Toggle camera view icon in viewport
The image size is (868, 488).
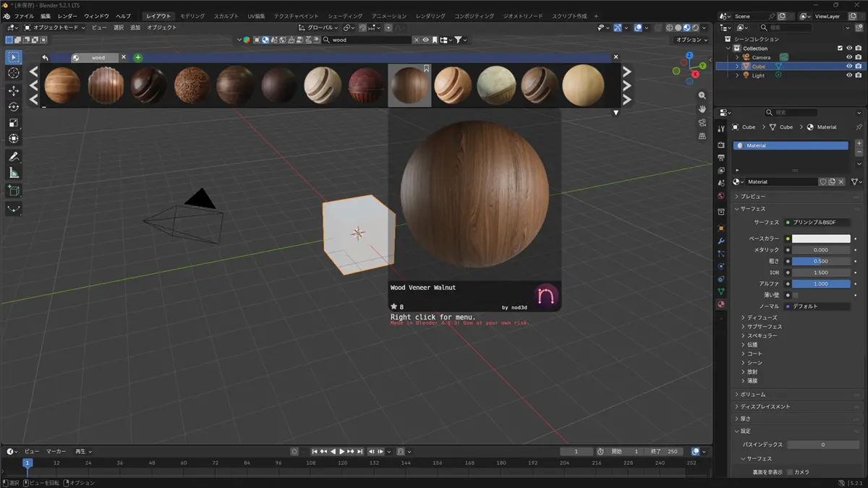pos(702,122)
